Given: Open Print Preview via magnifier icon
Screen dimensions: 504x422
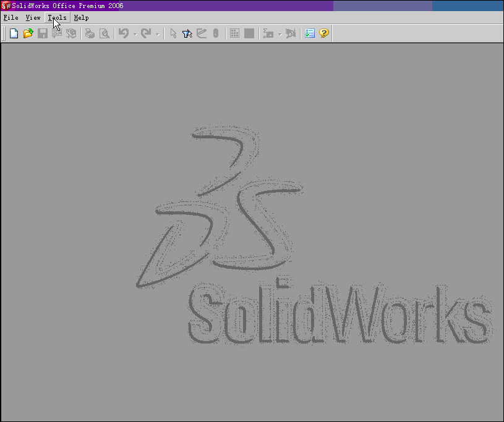Looking at the screenshot, I should tap(105, 33).
